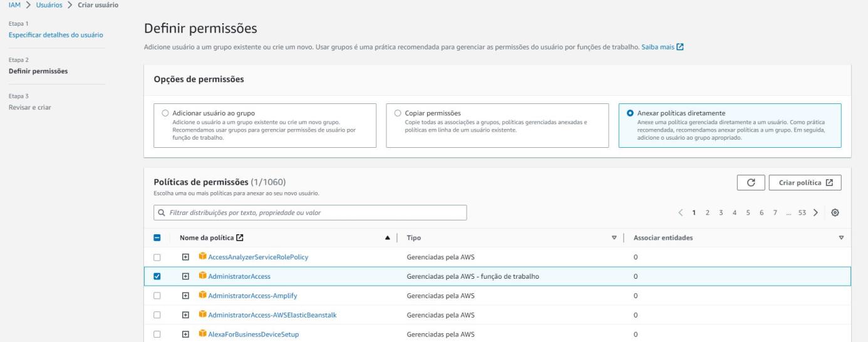Go to page 5 of policies
Screen dimensions: 868x342
[748, 213]
